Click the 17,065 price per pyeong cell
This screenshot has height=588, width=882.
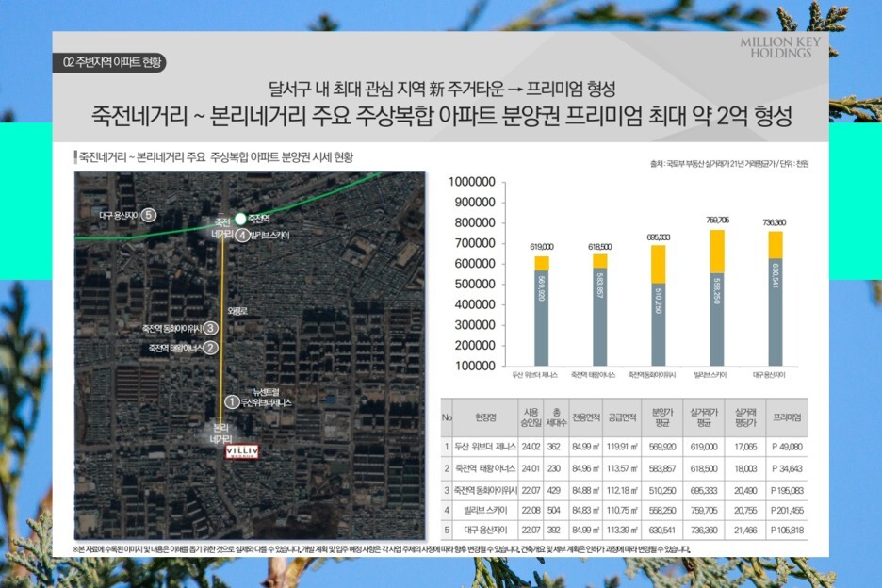pos(745,447)
